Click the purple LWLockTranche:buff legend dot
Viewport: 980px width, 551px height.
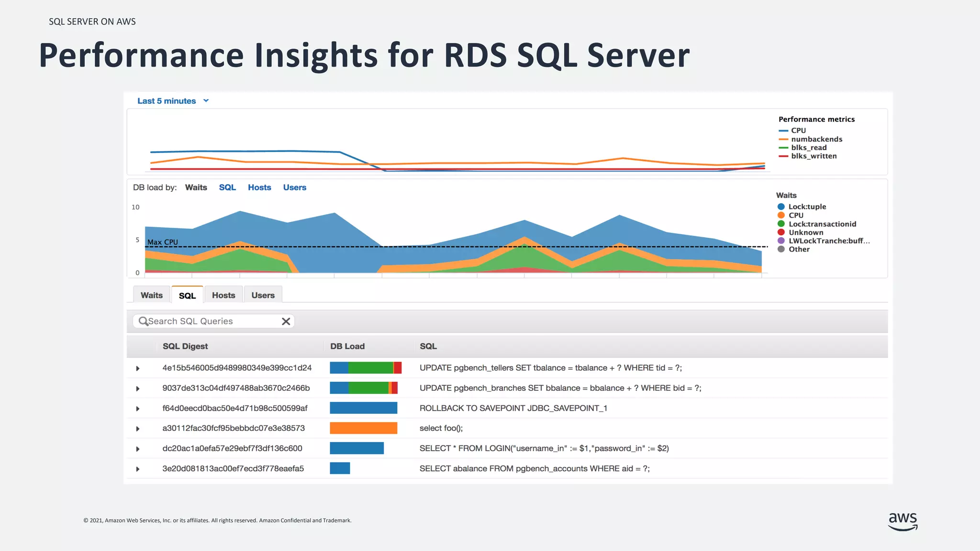point(781,241)
